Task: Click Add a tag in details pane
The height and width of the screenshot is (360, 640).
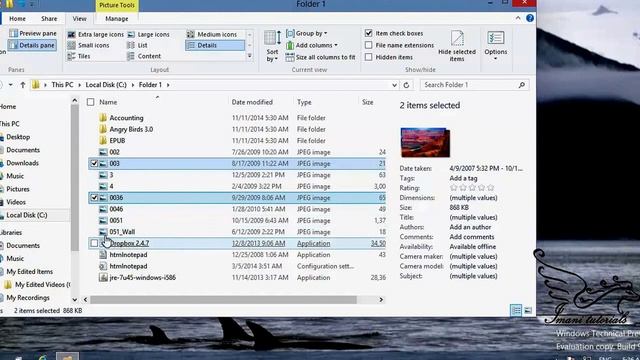Action: (463, 178)
